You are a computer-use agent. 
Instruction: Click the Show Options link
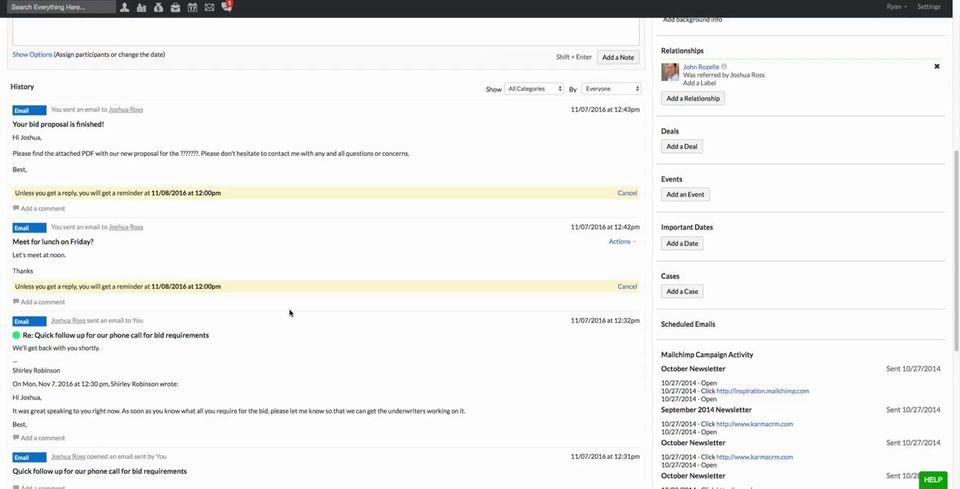point(32,54)
